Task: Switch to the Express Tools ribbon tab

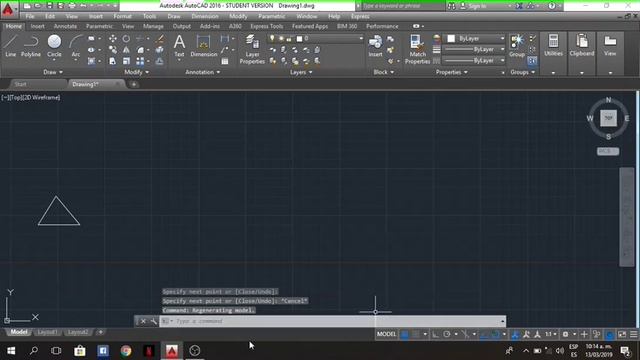Action: tap(267, 26)
